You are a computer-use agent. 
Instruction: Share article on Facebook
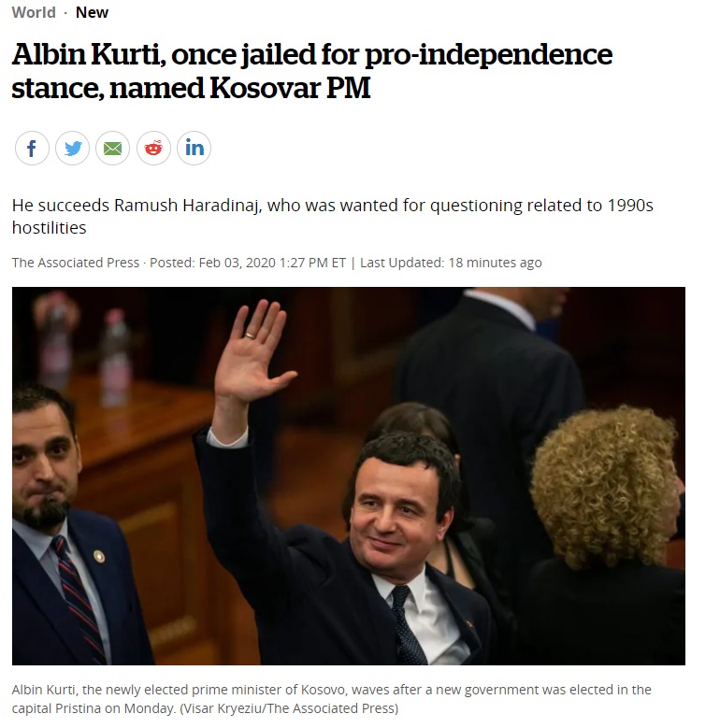32,148
